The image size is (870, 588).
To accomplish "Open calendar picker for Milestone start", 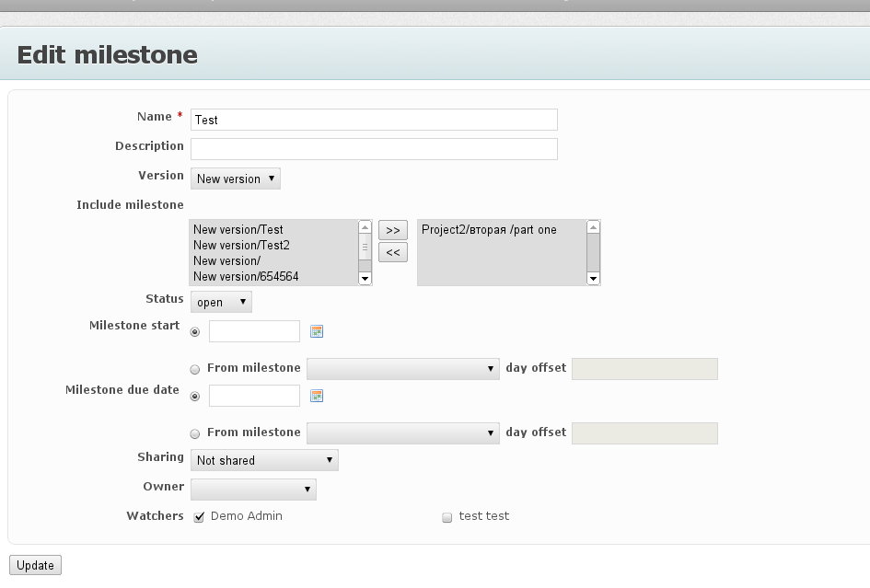I will point(317,331).
